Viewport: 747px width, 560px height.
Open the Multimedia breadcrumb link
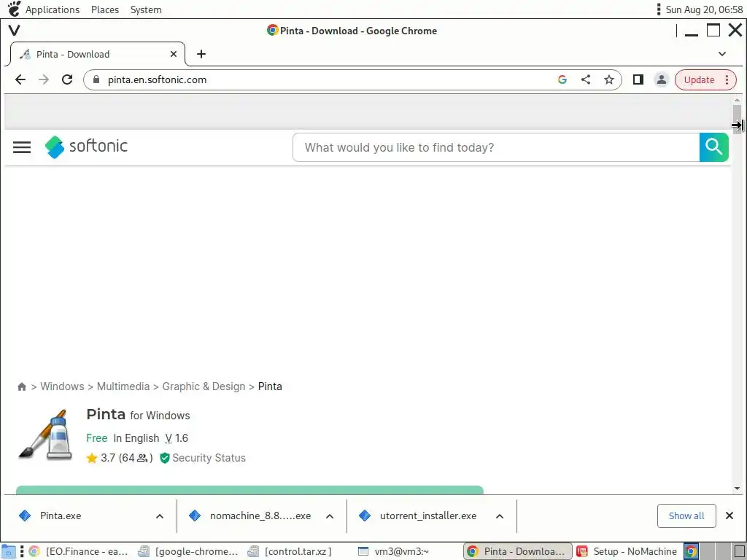(123, 386)
